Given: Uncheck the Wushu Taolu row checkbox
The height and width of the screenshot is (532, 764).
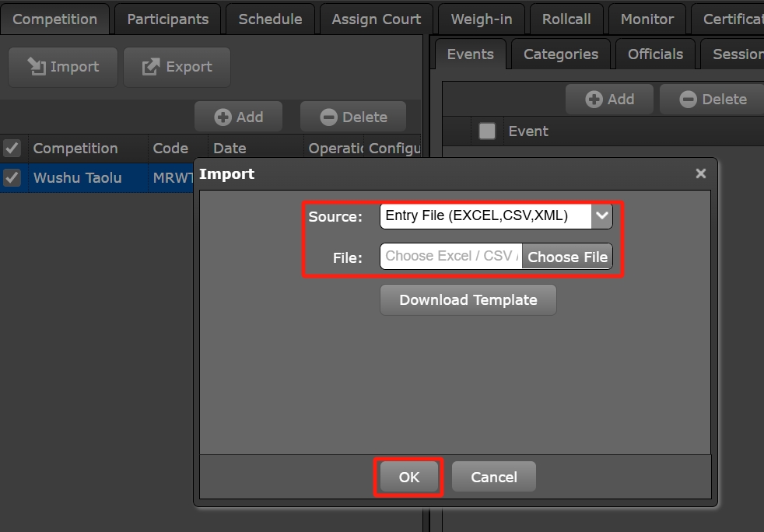Looking at the screenshot, I should (x=12, y=177).
